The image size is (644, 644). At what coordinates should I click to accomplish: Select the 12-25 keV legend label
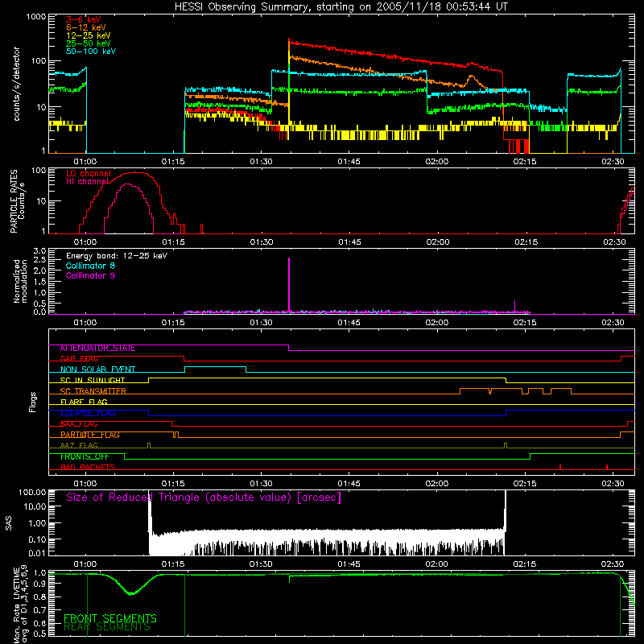coord(89,35)
